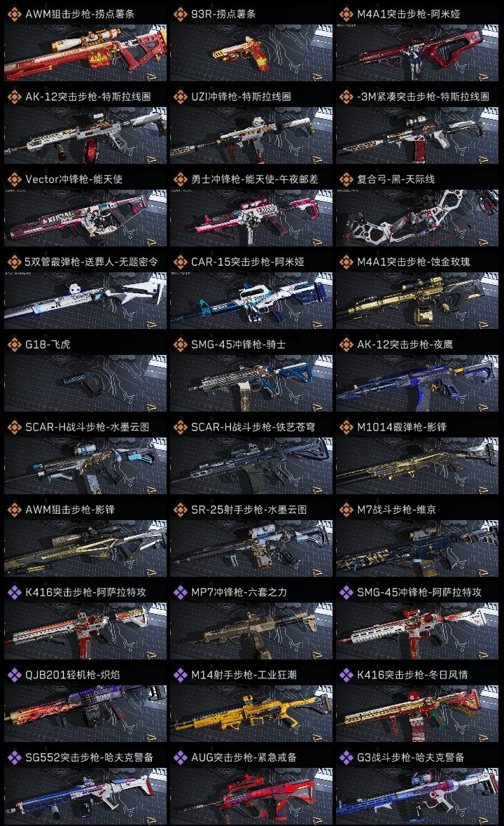This screenshot has width=504, height=826.
Task: Click the UZI冲锋枪-特斯拉线圈 title text
Action: coord(241,97)
